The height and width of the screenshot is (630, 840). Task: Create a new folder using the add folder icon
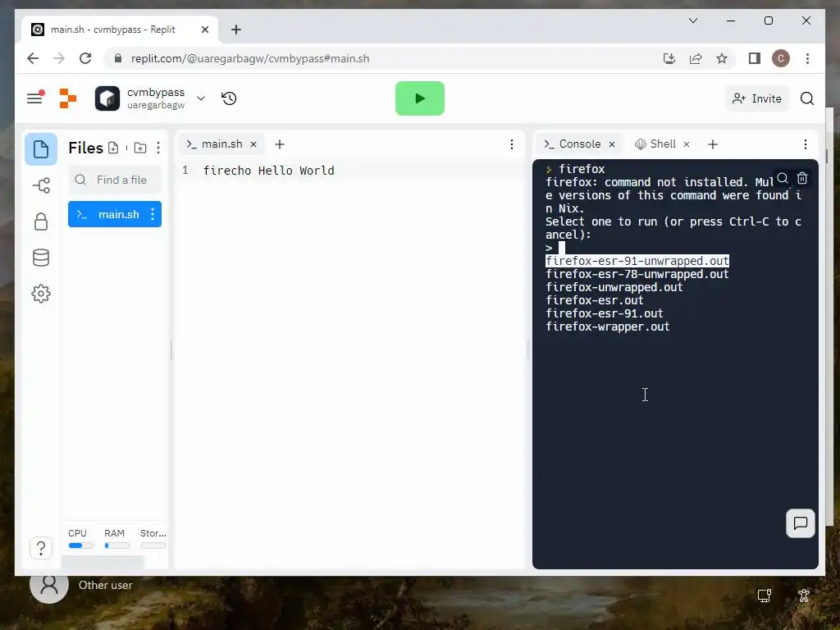pyautogui.click(x=139, y=148)
